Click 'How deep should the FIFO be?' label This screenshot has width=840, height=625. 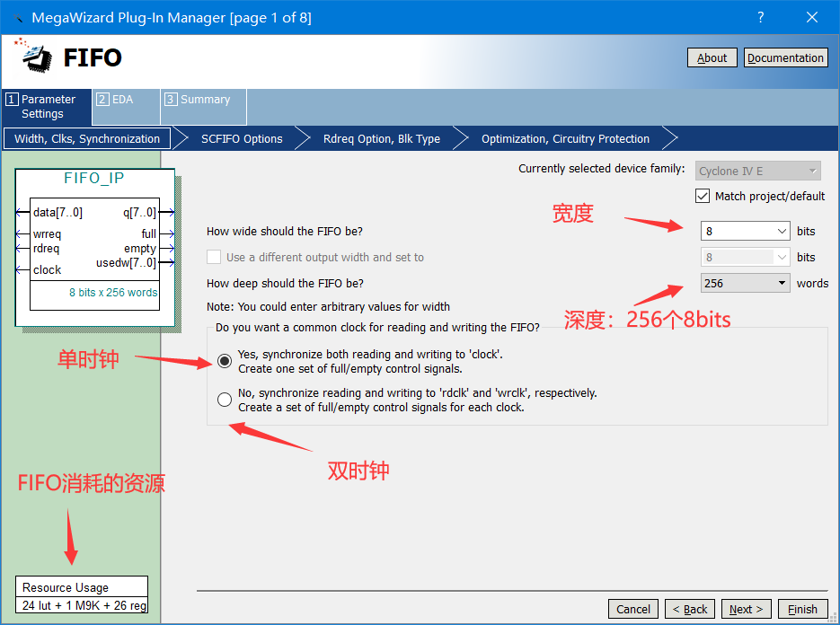(x=285, y=283)
